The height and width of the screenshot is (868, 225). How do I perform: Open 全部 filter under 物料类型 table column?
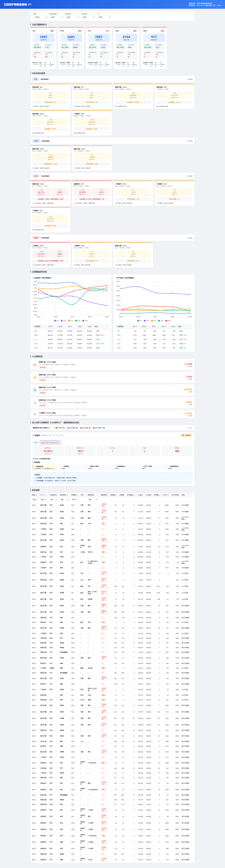[93, 499]
